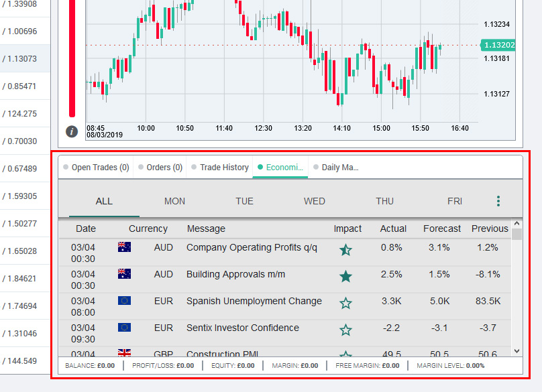Click the info icon beside the chart

pos(72,131)
